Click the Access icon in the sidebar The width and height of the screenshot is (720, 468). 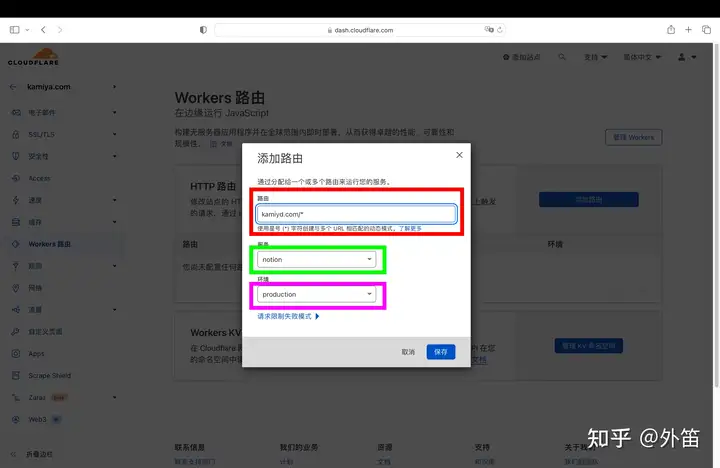coord(16,178)
